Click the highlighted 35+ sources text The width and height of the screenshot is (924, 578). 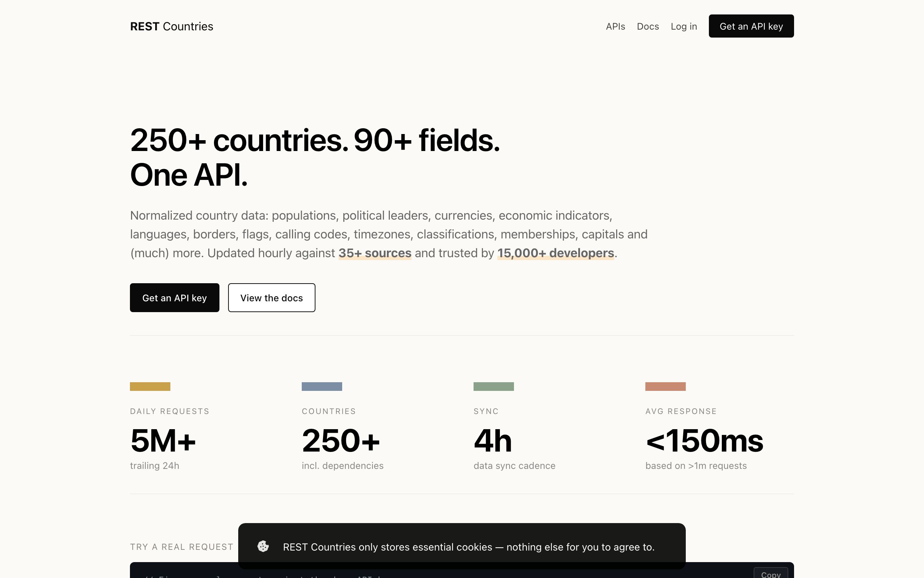(x=375, y=253)
